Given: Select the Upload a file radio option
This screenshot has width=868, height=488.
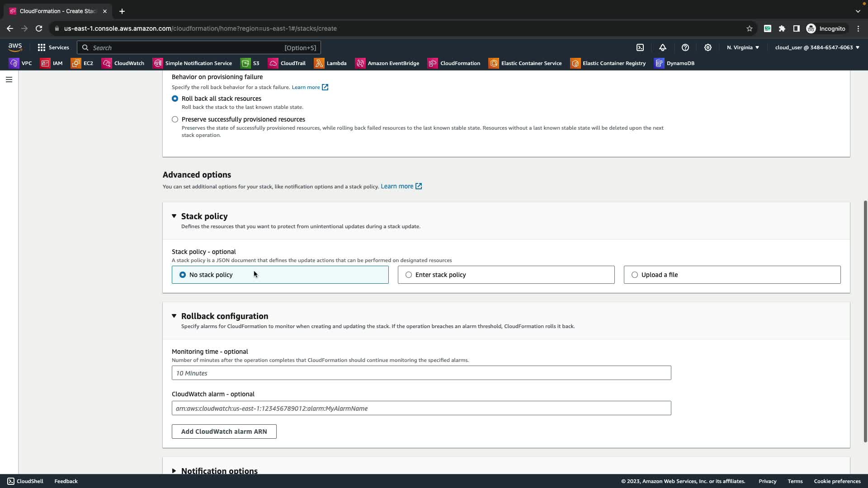Looking at the screenshot, I should [x=635, y=275].
